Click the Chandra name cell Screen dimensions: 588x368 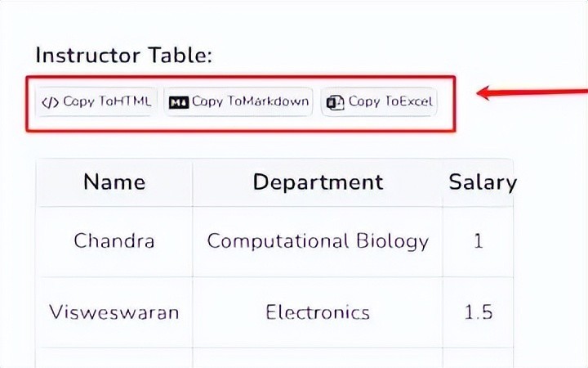(114, 241)
